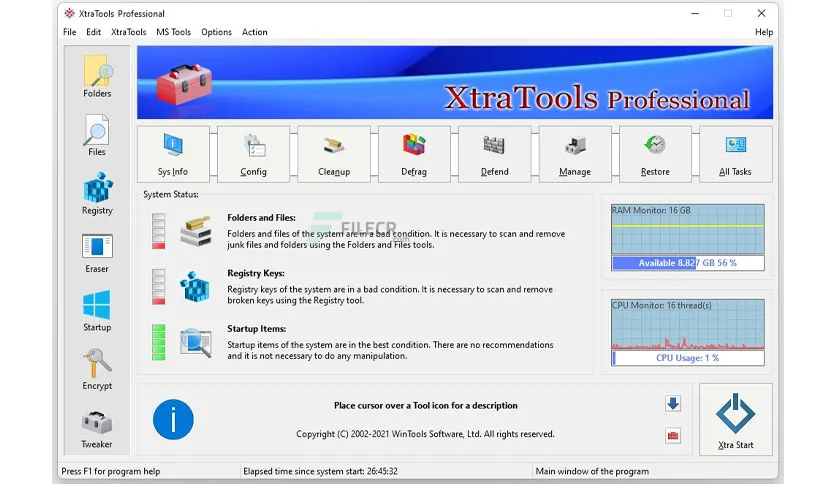Click the XtraTools app icon in title bar
The image size is (836, 484).
pos(69,13)
